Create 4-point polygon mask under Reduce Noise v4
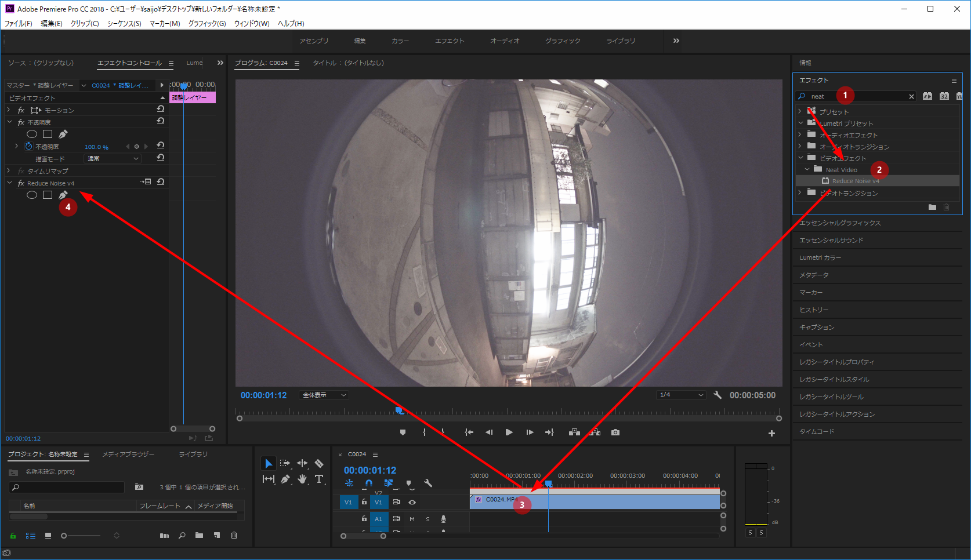The image size is (971, 560). point(48,195)
